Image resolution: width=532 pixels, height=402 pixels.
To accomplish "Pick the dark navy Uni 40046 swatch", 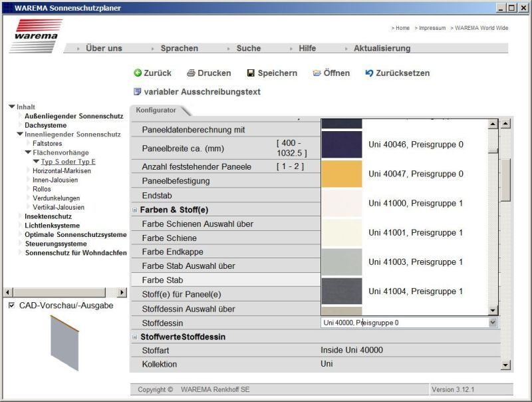I will click(x=342, y=144).
